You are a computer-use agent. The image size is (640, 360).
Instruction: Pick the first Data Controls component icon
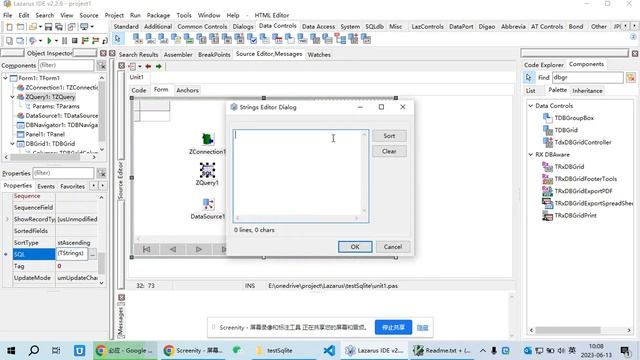[138, 39]
